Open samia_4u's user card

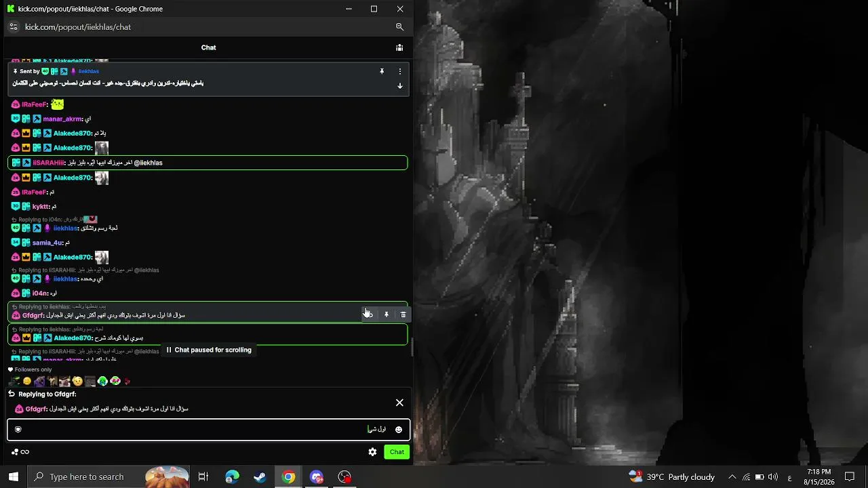pos(47,243)
